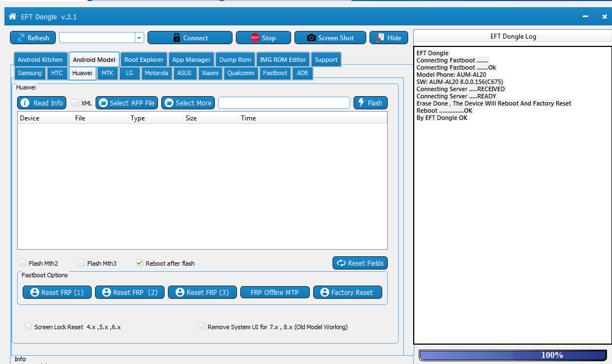Click the Select More button

coord(188,103)
